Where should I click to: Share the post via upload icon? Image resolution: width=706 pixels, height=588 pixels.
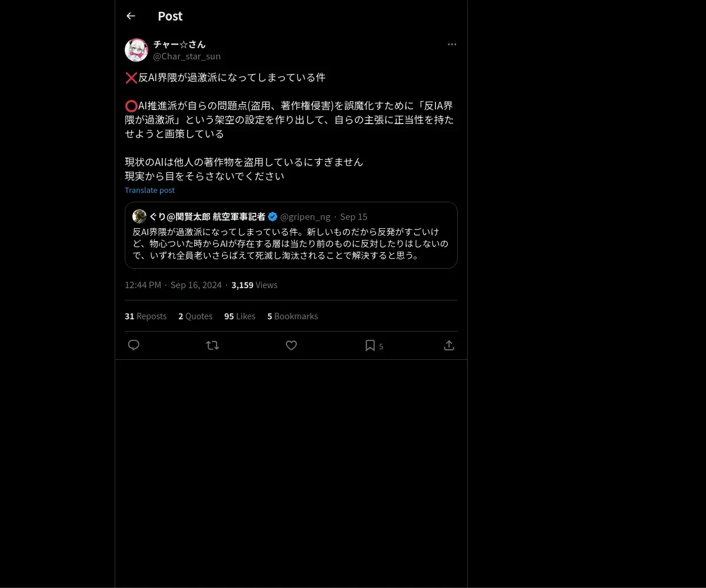click(x=449, y=345)
